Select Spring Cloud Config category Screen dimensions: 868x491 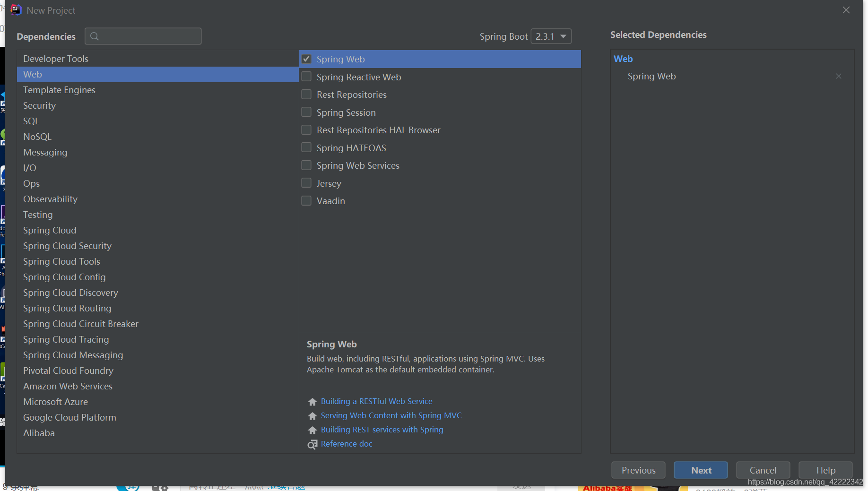coord(158,277)
